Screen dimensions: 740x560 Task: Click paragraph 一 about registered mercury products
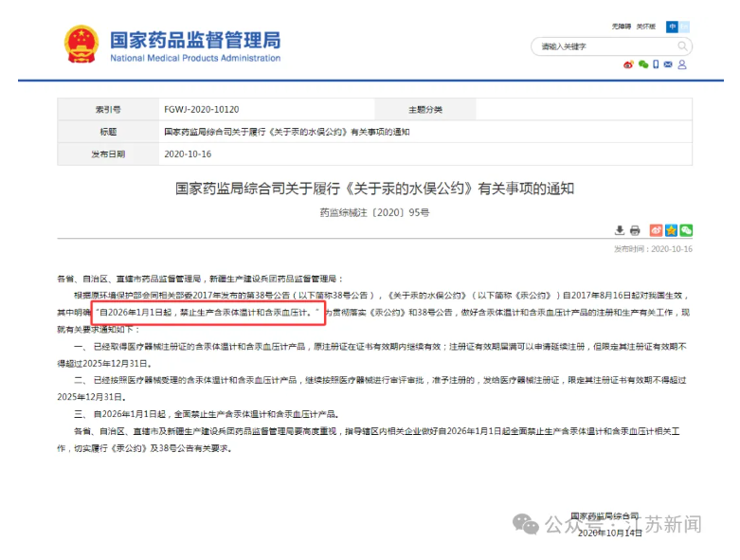[x=371, y=354]
